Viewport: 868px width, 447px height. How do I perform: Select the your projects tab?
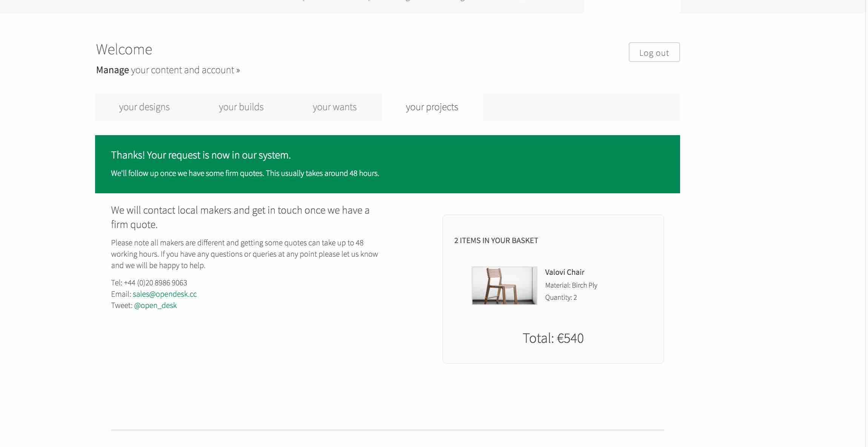[x=432, y=107]
